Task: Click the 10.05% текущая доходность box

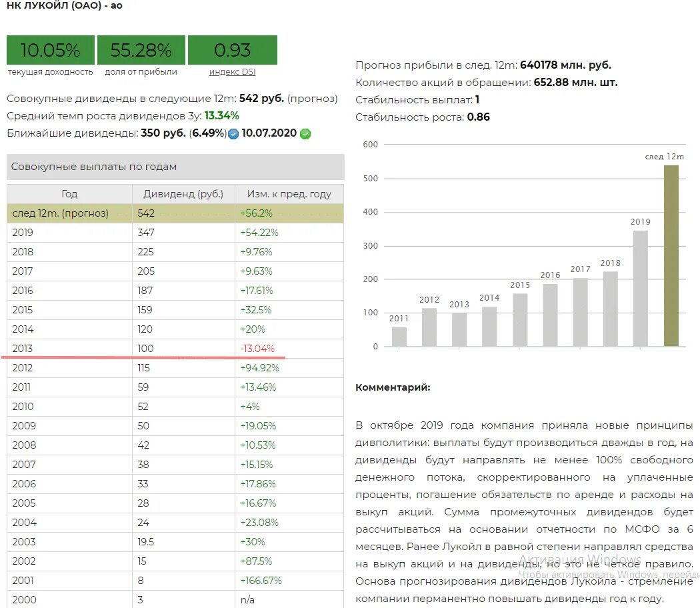Action: (x=51, y=50)
